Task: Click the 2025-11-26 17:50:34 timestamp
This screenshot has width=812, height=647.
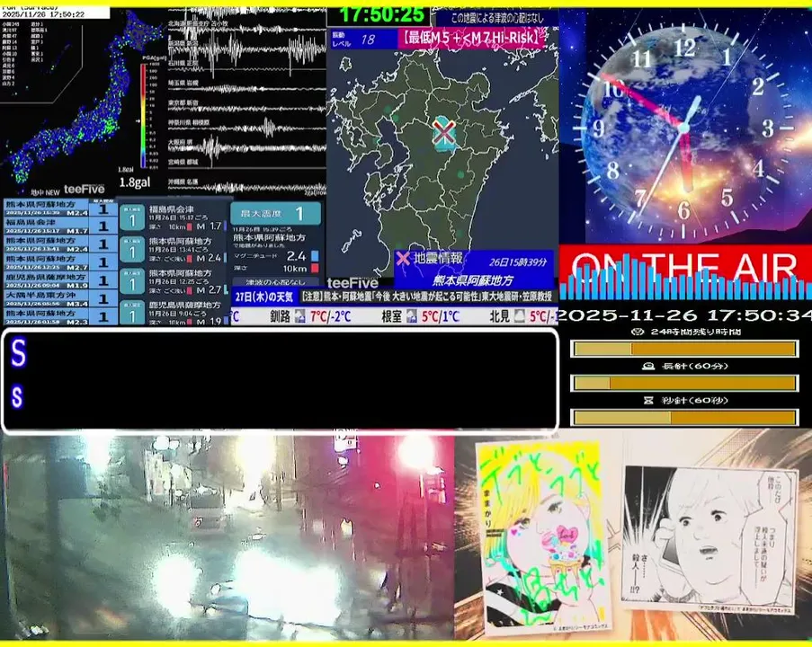Action: [684, 315]
